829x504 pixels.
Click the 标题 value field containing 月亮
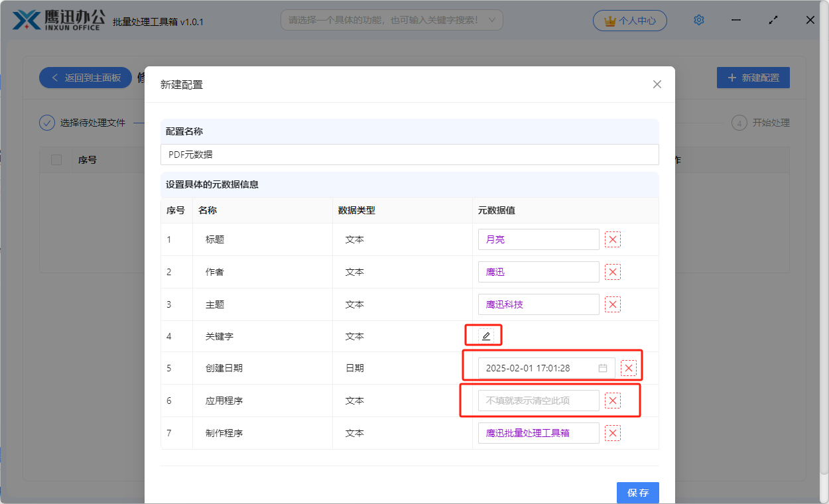click(539, 239)
